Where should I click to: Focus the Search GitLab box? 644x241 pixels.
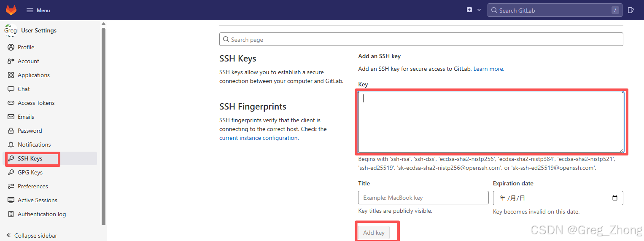(555, 10)
